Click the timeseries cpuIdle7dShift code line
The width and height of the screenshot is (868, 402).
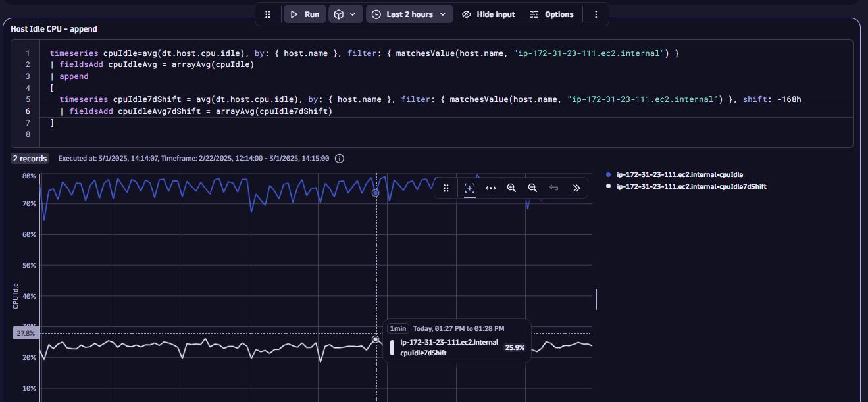(430, 99)
